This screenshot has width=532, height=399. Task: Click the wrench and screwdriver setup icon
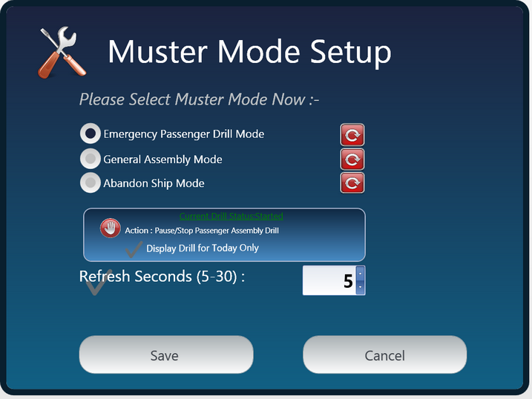coord(62,53)
